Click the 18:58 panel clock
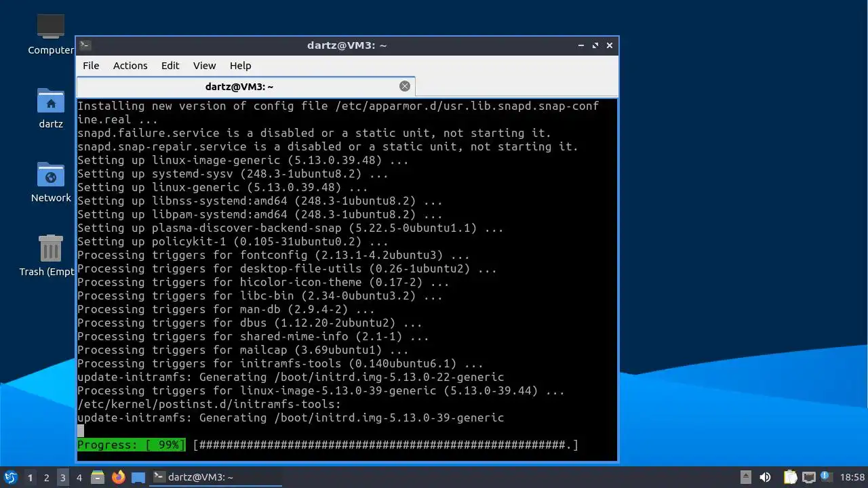 point(852,477)
